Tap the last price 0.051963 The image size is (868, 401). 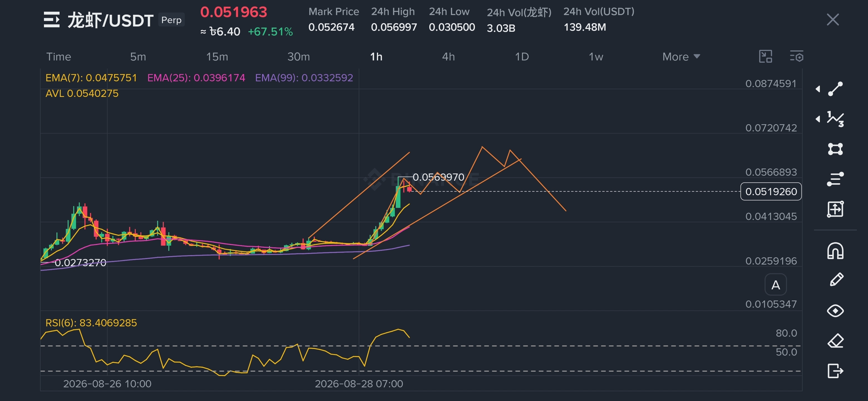pos(233,12)
